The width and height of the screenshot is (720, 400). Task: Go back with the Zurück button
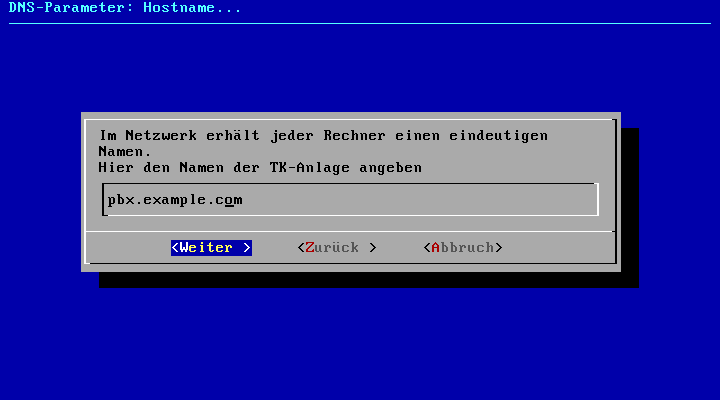[x=337, y=248]
